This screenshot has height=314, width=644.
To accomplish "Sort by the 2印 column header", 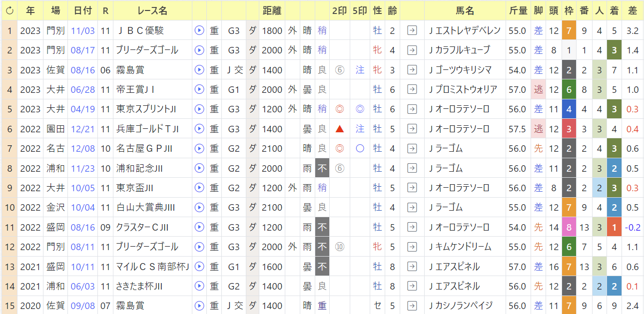I will 339,10.
